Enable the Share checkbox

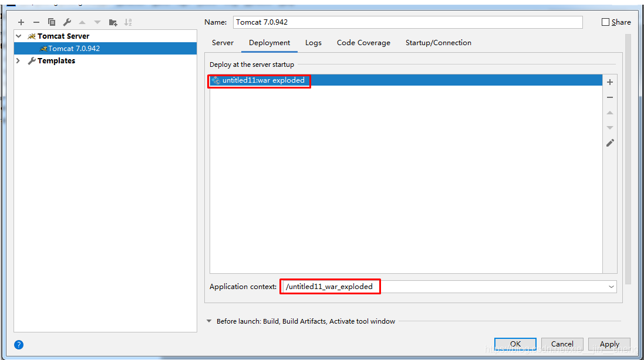coord(605,22)
